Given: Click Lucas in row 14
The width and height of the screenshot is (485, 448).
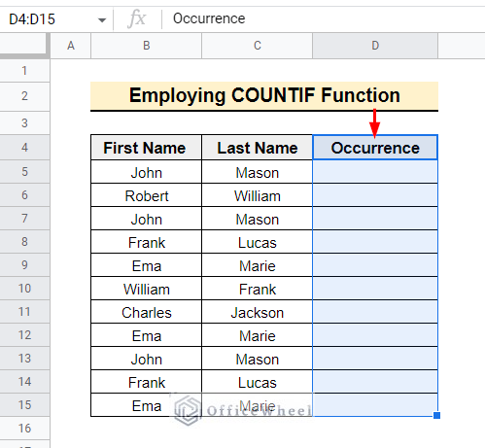Looking at the screenshot, I should tap(257, 382).
